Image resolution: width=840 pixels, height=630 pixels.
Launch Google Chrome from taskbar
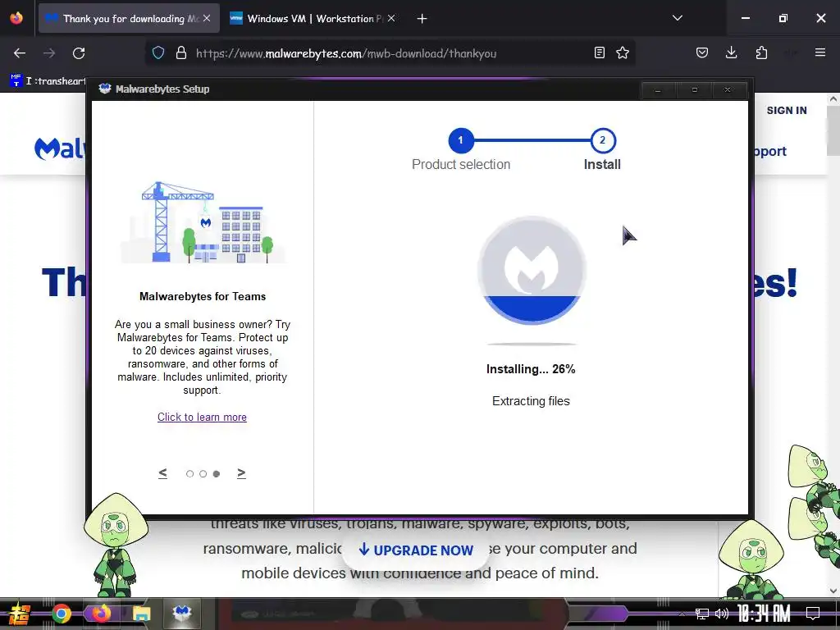tap(62, 614)
